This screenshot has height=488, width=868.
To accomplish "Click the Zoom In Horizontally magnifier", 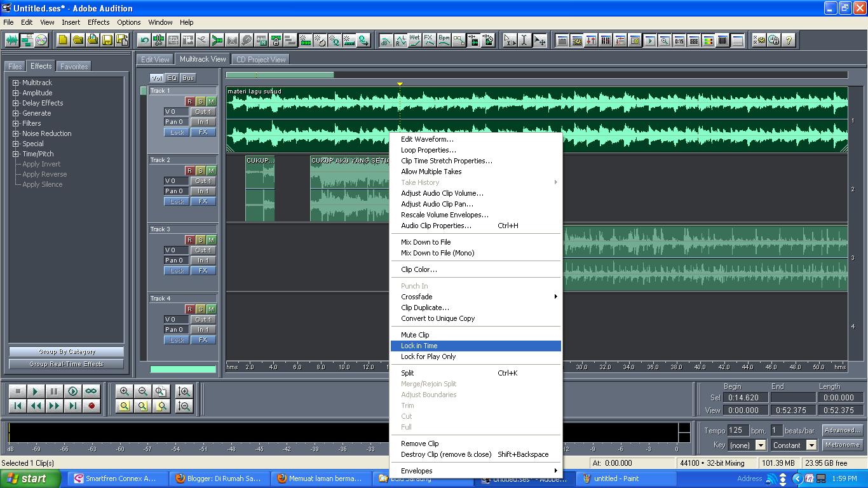I will click(x=125, y=391).
